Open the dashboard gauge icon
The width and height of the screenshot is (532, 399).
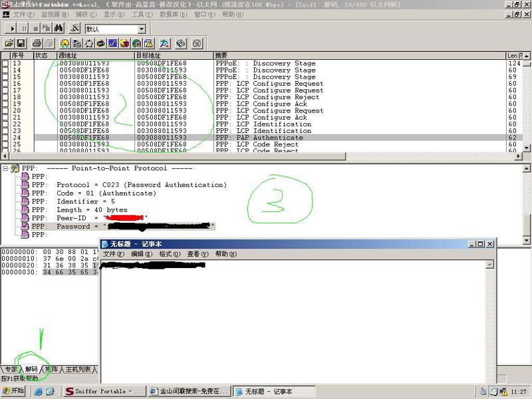(x=65, y=43)
